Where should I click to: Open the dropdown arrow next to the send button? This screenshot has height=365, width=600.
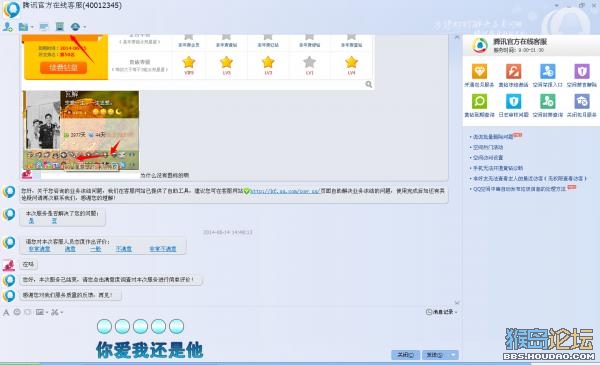tap(453, 355)
